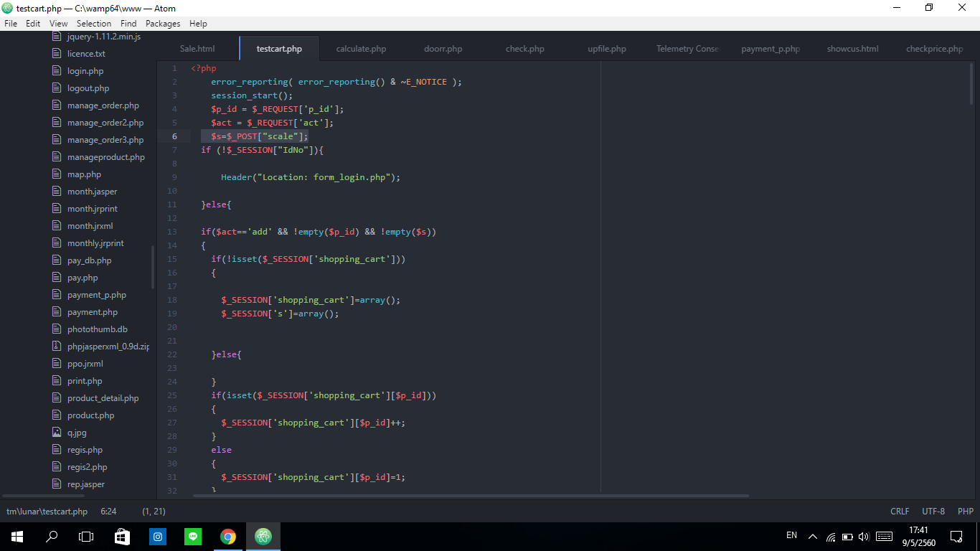Switch to the checkprice.php tab

coord(934,49)
